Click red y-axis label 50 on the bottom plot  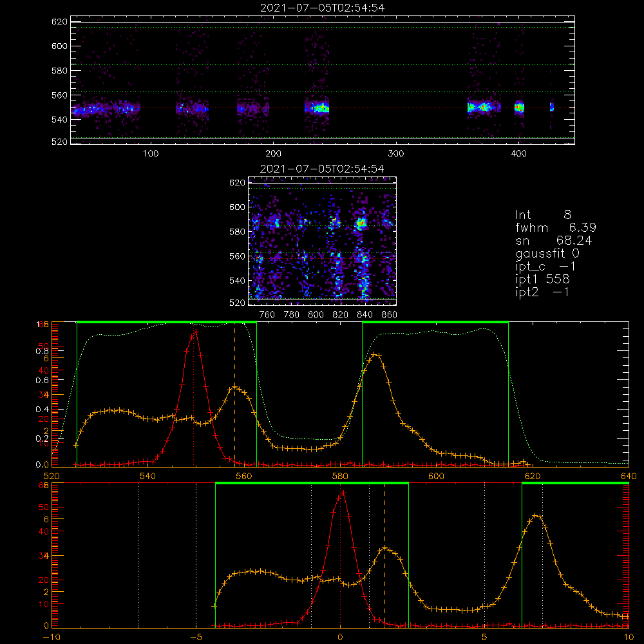44,507
